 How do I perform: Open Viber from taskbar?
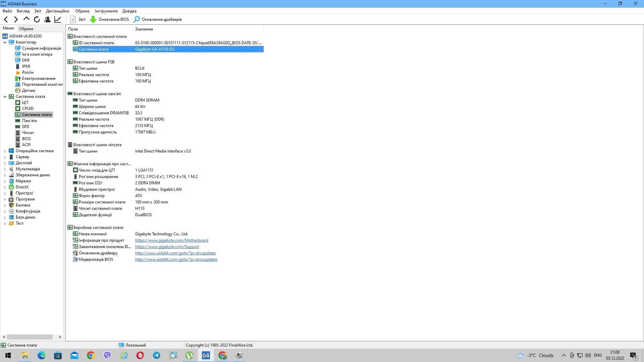(107, 355)
